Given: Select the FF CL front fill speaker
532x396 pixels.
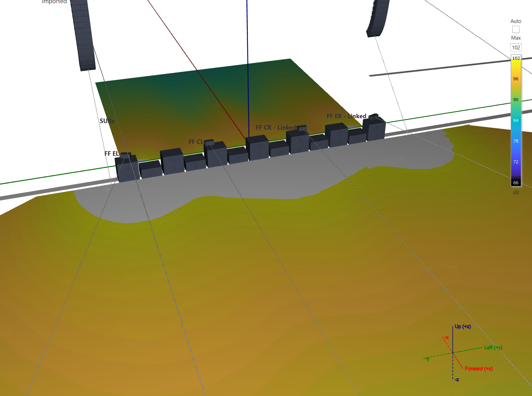Looking at the screenshot, I should pyautogui.click(x=210, y=142).
